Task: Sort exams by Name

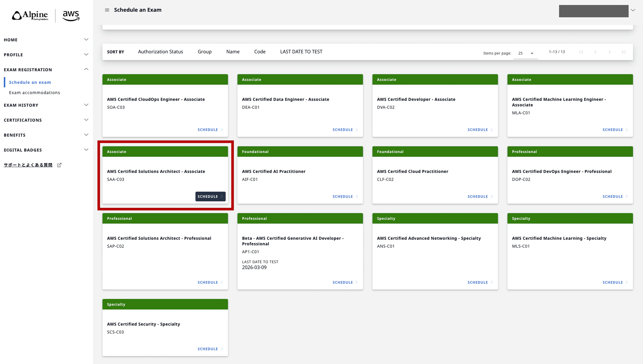Action: pos(233,52)
